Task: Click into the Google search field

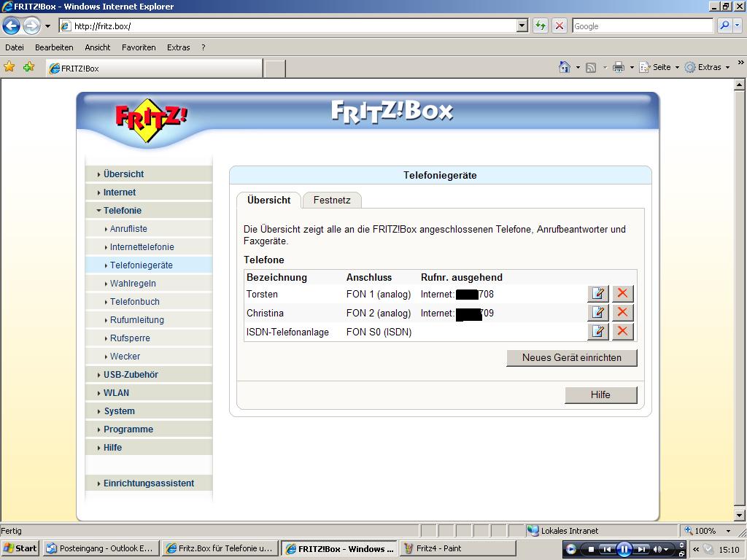Action: (x=642, y=26)
